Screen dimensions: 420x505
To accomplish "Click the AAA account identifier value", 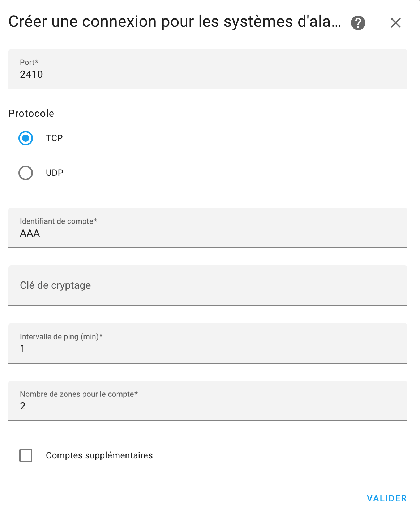I will click(29, 233).
